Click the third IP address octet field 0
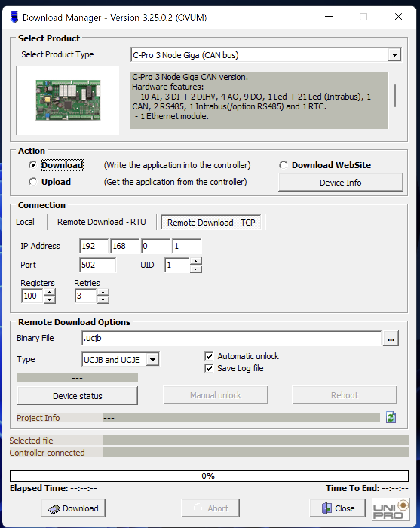This screenshot has width=420, height=528. [156, 246]
